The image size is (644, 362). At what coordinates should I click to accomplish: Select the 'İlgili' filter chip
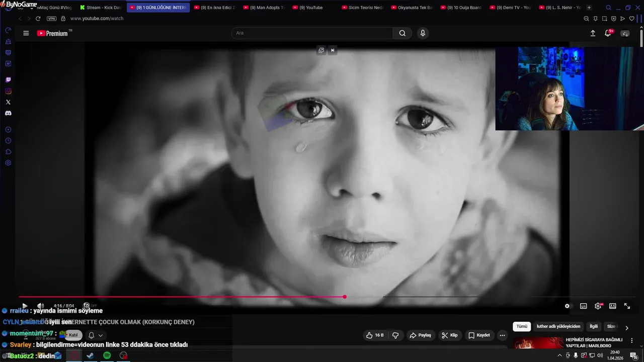coord(594,327)
